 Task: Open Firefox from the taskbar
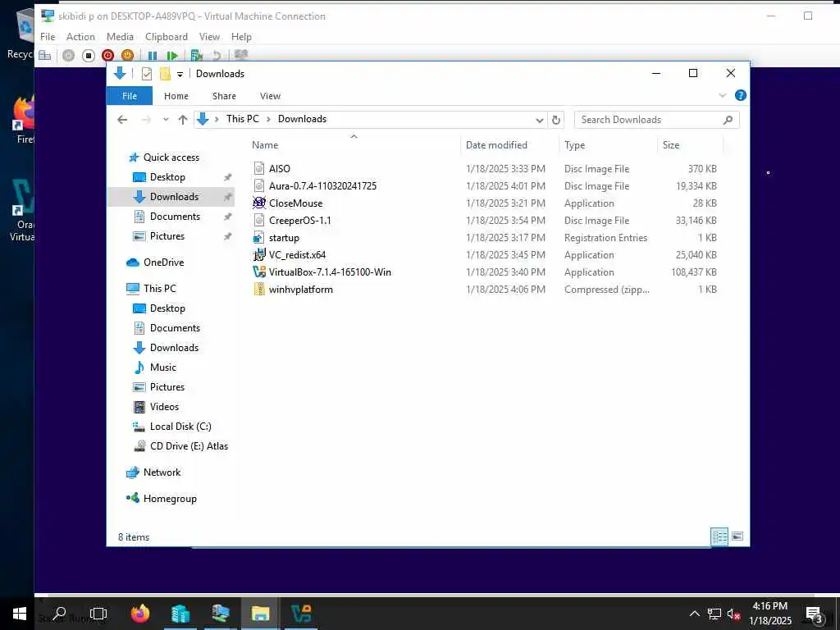[140, 614]
